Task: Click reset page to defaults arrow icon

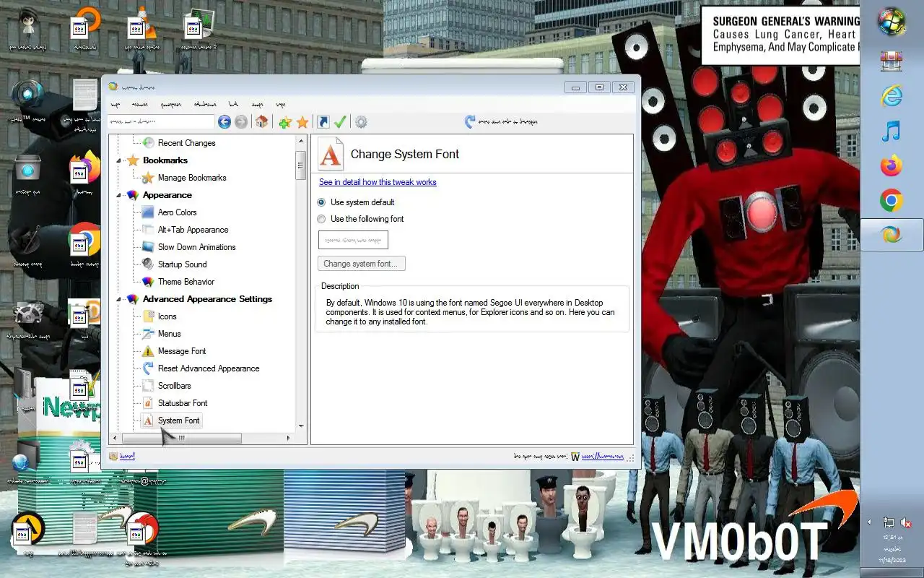Action: (x=470, y=121)
